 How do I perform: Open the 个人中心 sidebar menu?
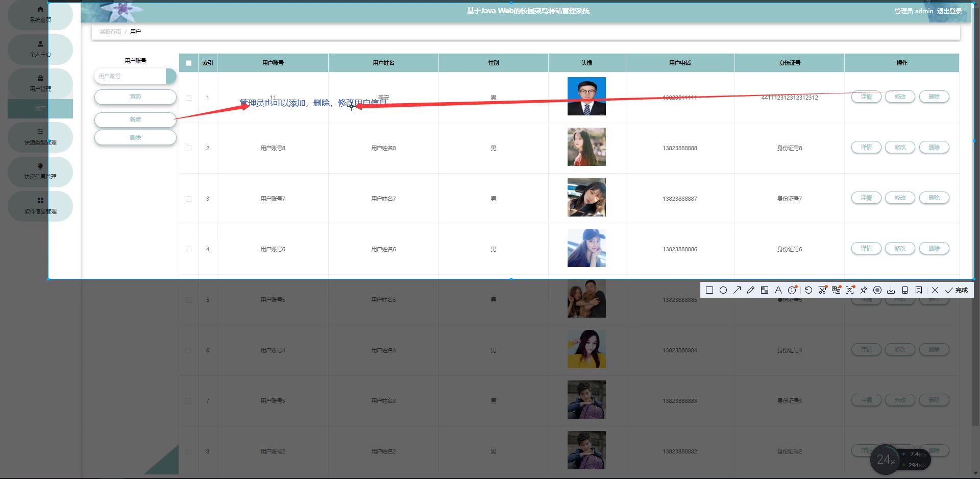pyautogui.click(x=40, y=49)
